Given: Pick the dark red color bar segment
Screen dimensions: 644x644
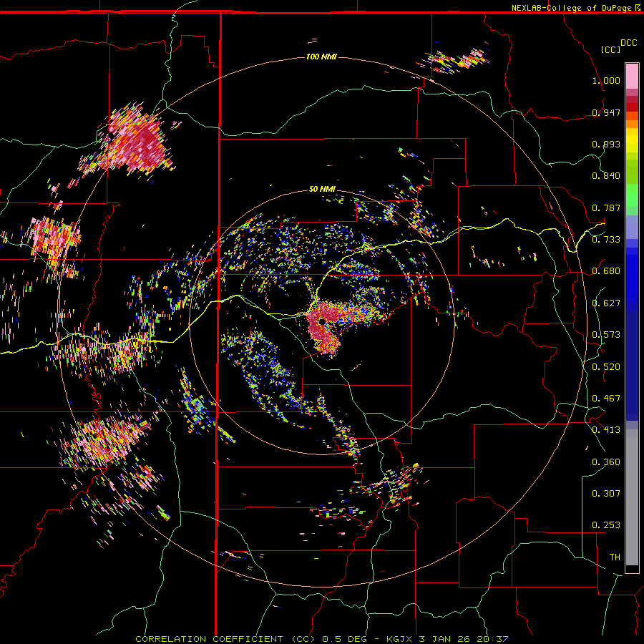Looking at the screenshot, I should coord(632,107).
